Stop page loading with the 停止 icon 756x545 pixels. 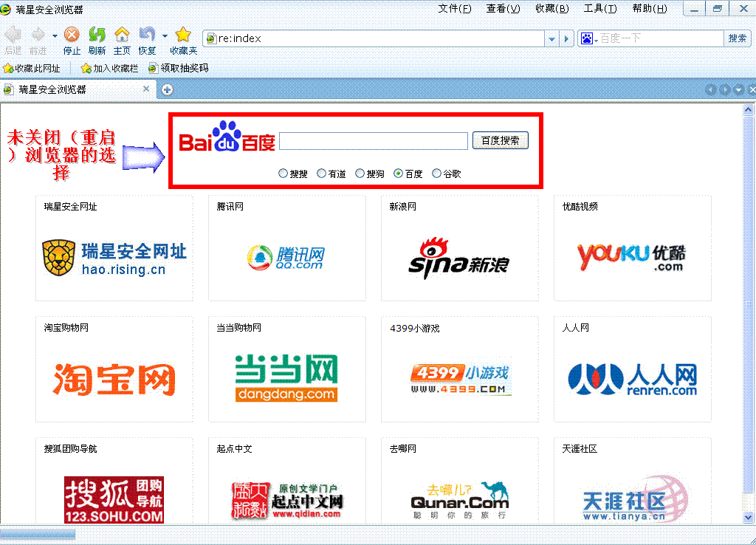[x=72, y=35]
